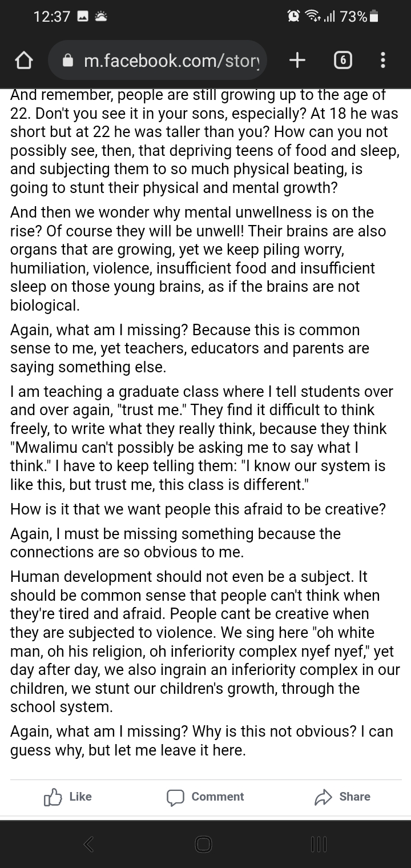This screenshot has height=868, width=411.
Task: Open recent apps via the navigation bar
Action: coord(318,844)
